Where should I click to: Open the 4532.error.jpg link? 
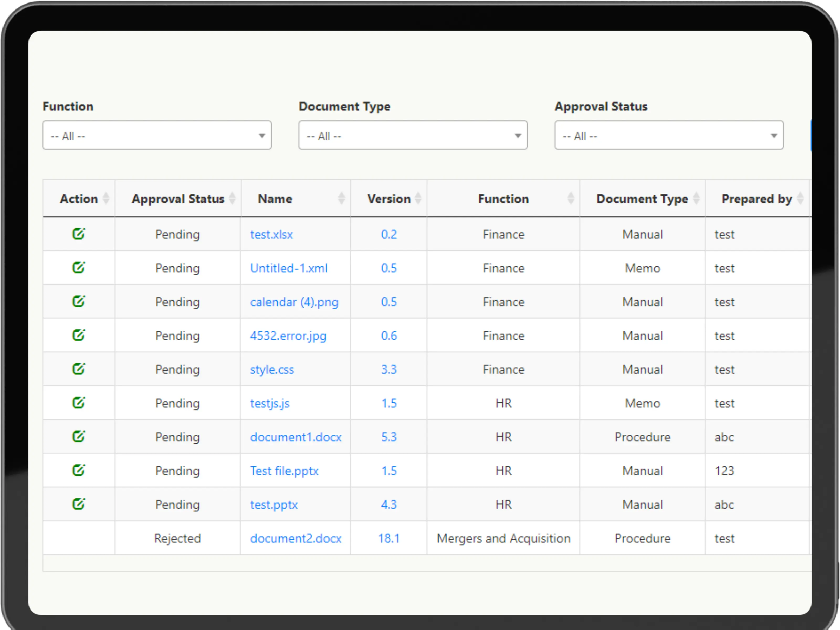coord(288,336)
